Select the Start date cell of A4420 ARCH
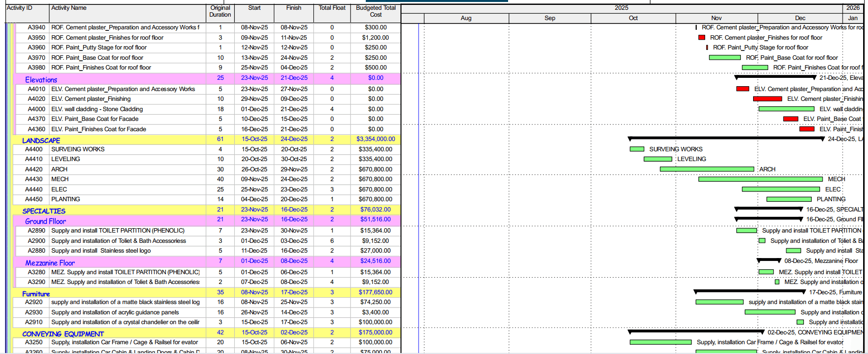 pos(254,169)
